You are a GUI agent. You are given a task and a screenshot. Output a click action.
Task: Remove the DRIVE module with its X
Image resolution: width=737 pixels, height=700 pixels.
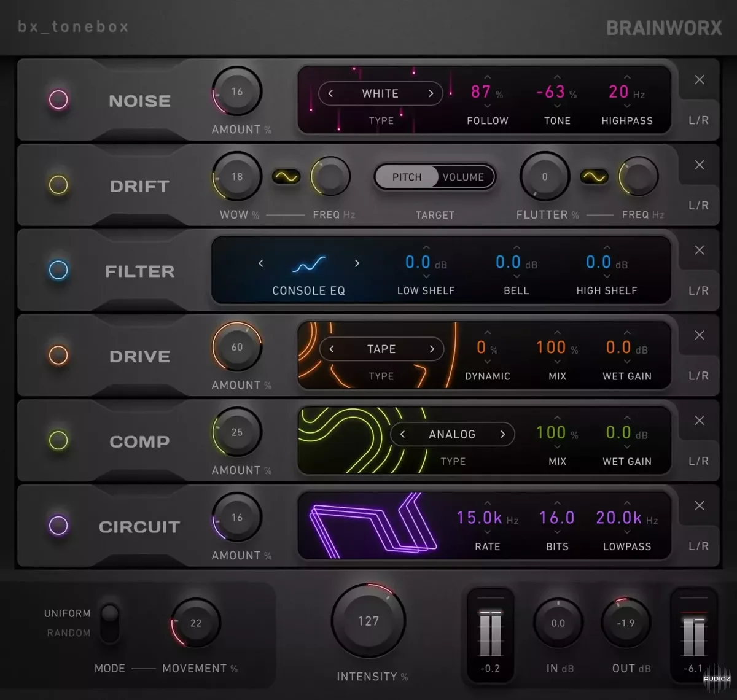click(699, 335)
